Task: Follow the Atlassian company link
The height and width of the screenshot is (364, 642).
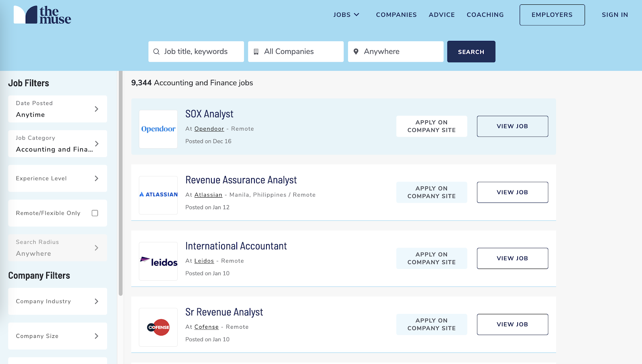Action: pos(208,195)
